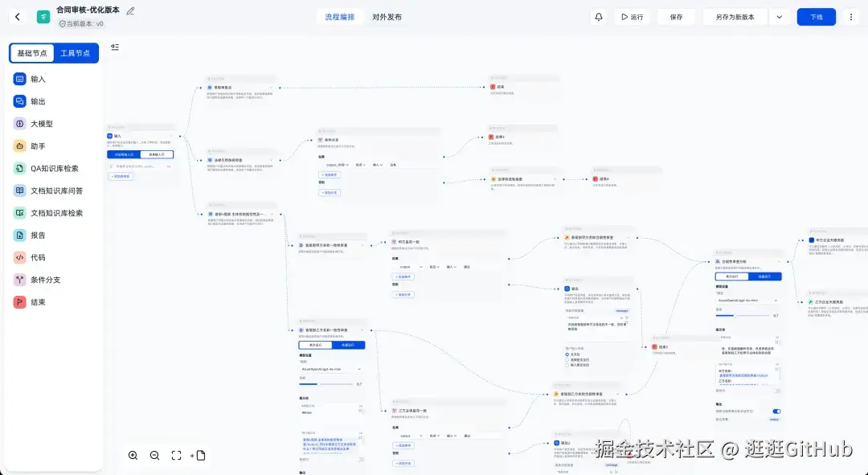The image size is (868, 475).
Task: Click the fit-to-screen icon in canvas toolbar
Action: pos(176,455)
